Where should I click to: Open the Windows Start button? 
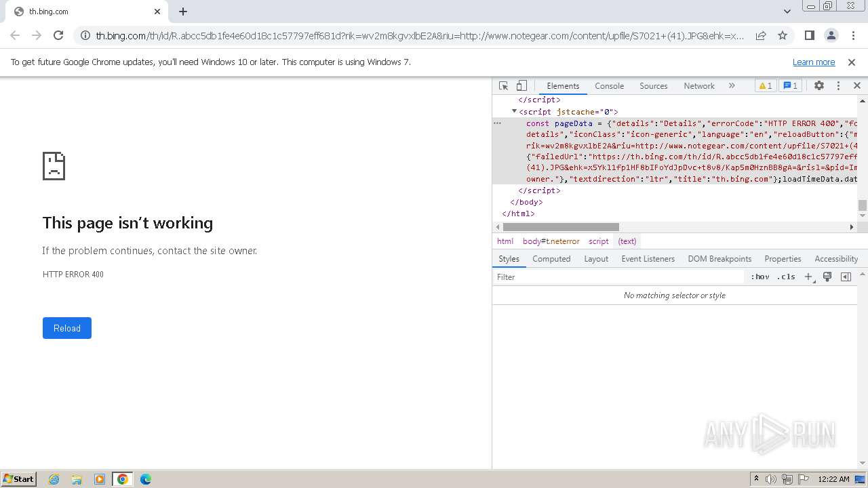pos(19,479)
